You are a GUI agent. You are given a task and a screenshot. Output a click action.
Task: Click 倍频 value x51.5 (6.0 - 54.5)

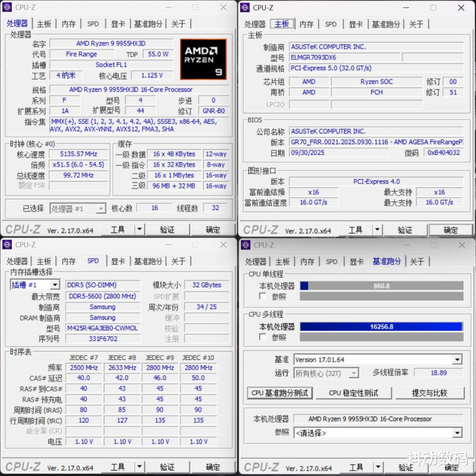pyautogui.click(x=79, y=165)
